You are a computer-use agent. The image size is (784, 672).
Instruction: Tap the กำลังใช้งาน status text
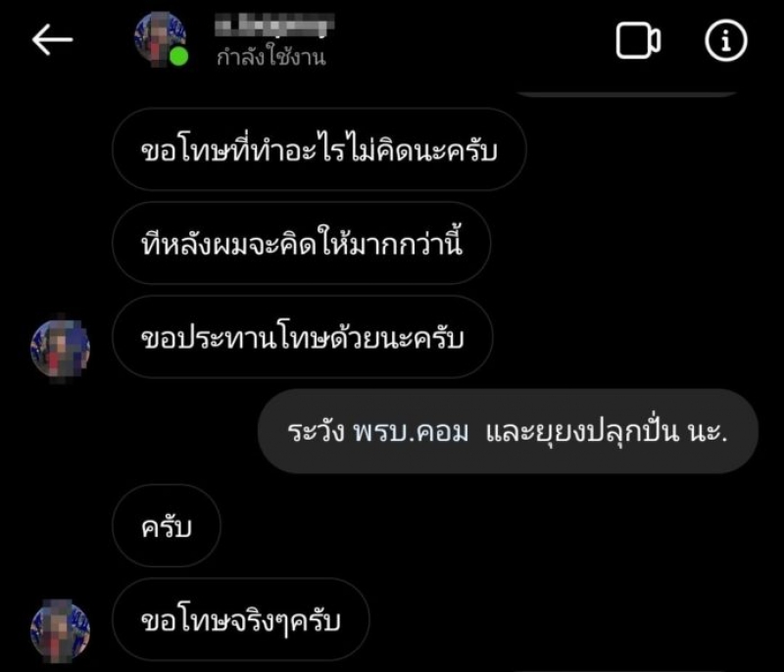(271, 57)
